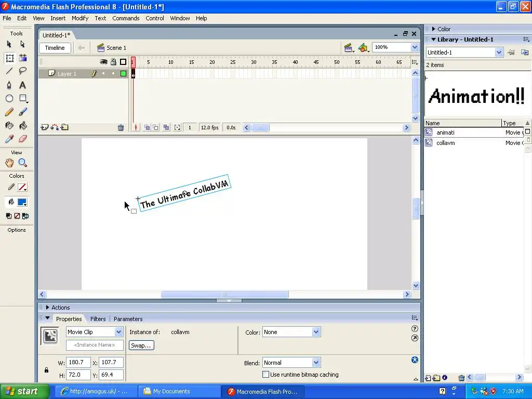This screenshot has height=399, width=532.
Task: Open the Color None dropdown
Action: (x=316, y=332)
